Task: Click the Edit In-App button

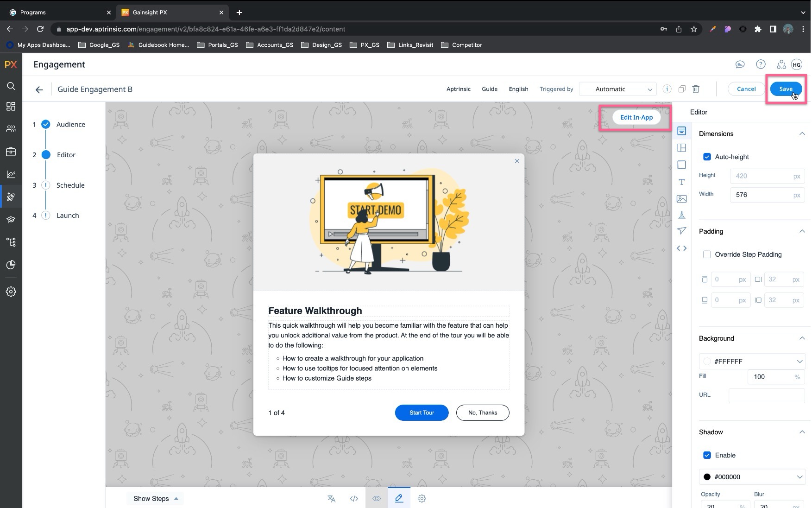Action: (636, 117)
